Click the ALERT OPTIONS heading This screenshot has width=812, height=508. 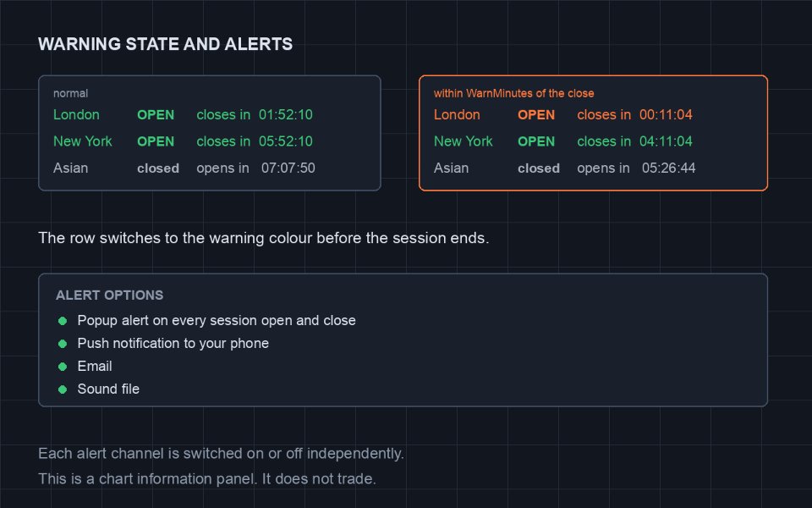tap(109, 295)
